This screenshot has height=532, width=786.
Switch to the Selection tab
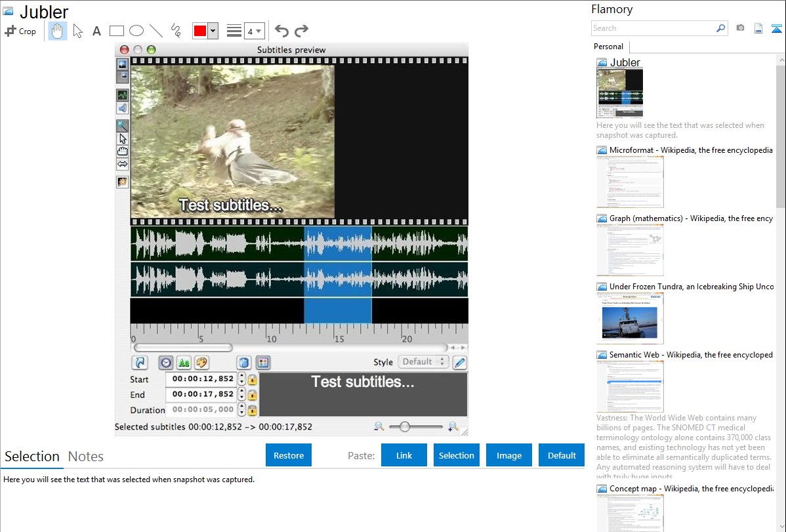(32, 457)
